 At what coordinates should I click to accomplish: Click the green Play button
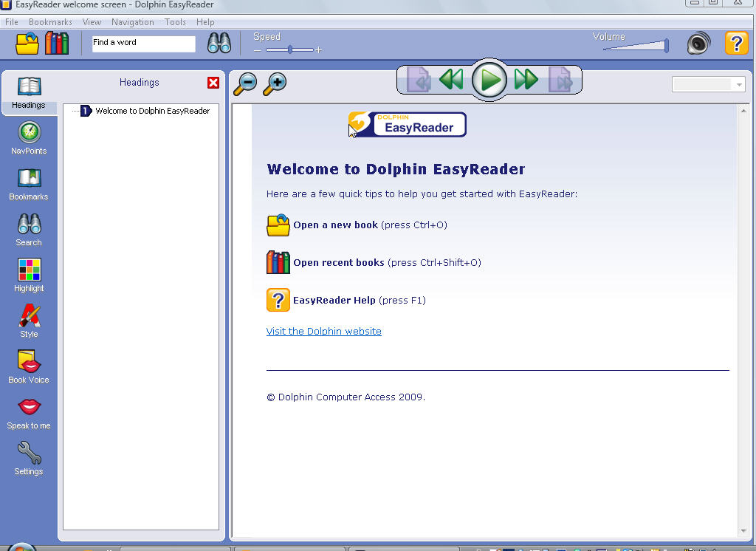[x=489, y=80]
